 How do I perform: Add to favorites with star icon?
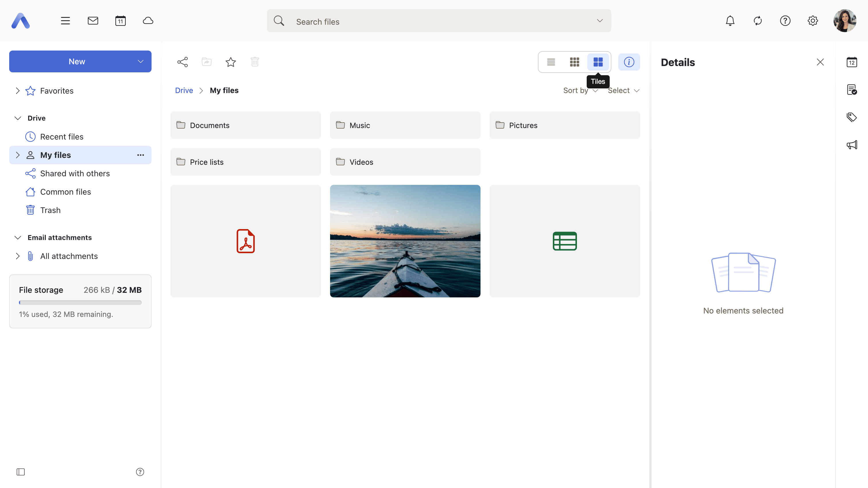230,62
